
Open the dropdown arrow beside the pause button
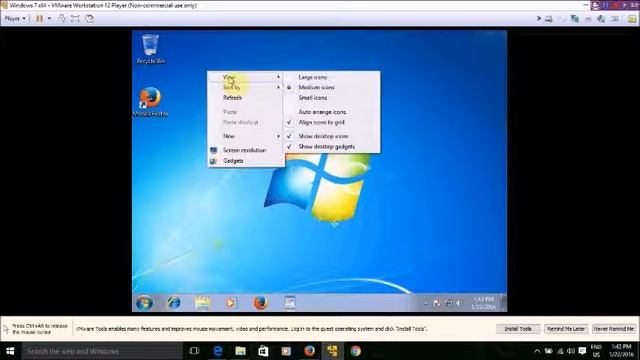(x=49, y=18)
